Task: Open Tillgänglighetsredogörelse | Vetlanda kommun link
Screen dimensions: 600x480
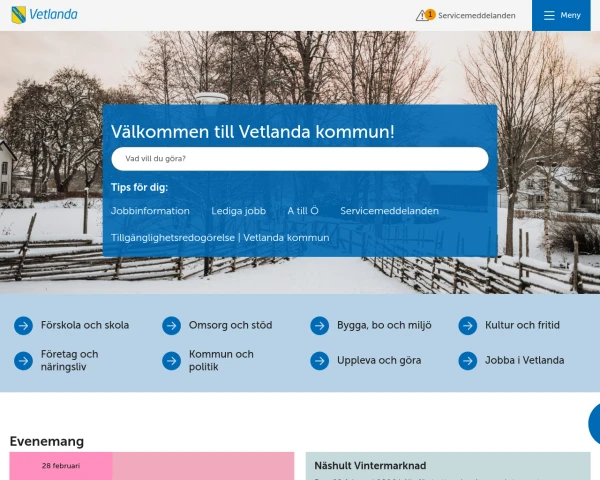Action: pyautogui.click(x=220, y=238)
